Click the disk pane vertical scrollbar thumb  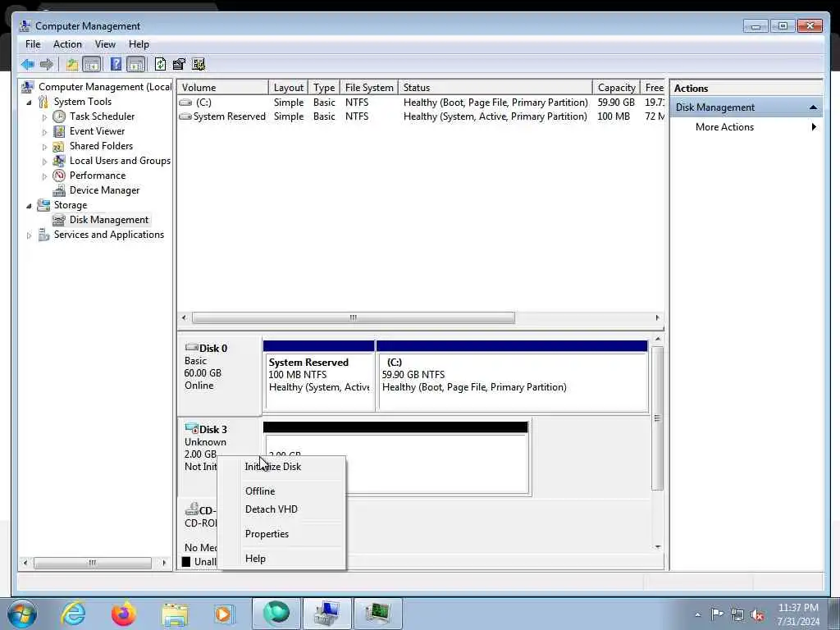[657, 418]
